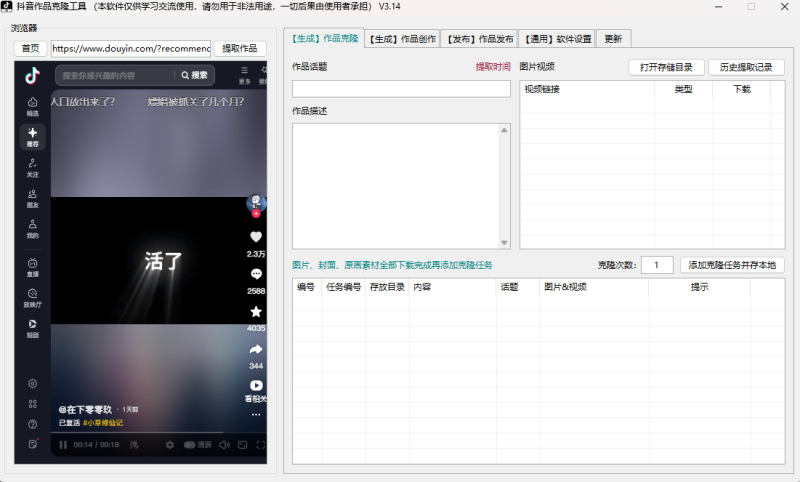
Task: Click the 提示 column header
Action: (x=699, y=287)
